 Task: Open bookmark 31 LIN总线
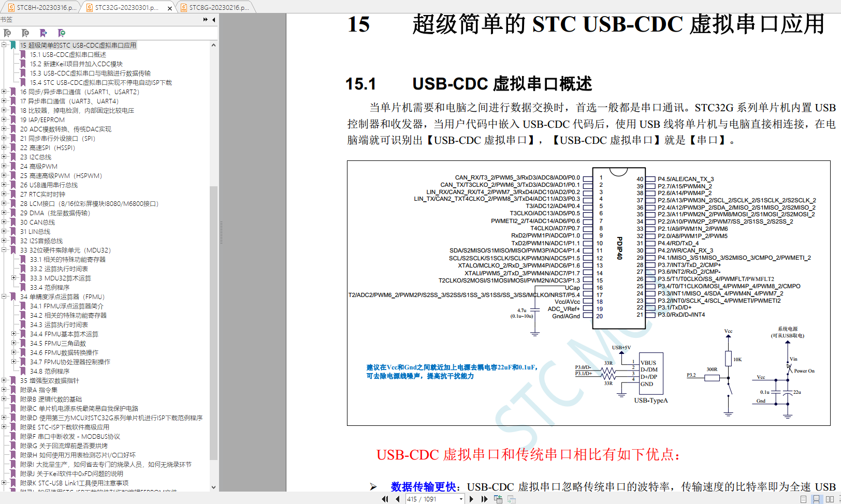pos(35,232)
